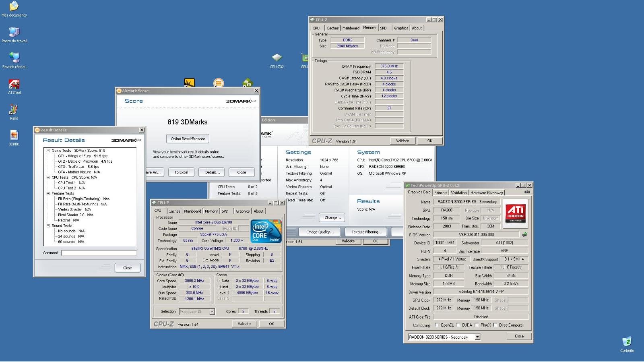The width and height of the screenshot is (644, 362).
Task: Click Validate in the CPU-Z processor window
Action: pos(244,324)
